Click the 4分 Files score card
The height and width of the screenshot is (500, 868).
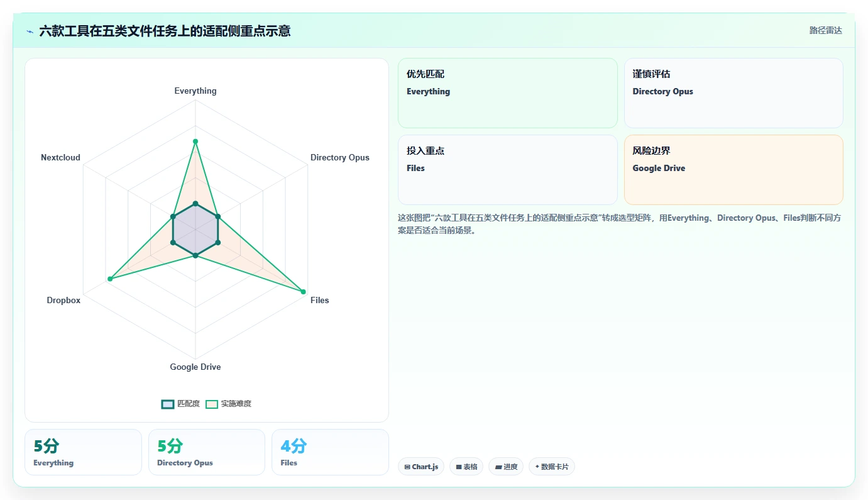[330, 452]
